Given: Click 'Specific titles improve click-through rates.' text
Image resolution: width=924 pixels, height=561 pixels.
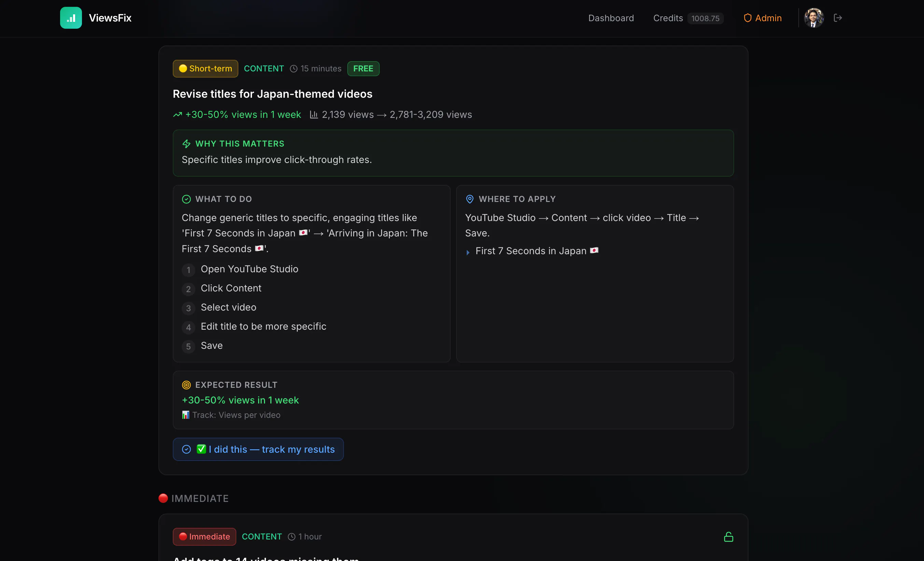Looking at the screenshot, I should (x=277, y=160).
